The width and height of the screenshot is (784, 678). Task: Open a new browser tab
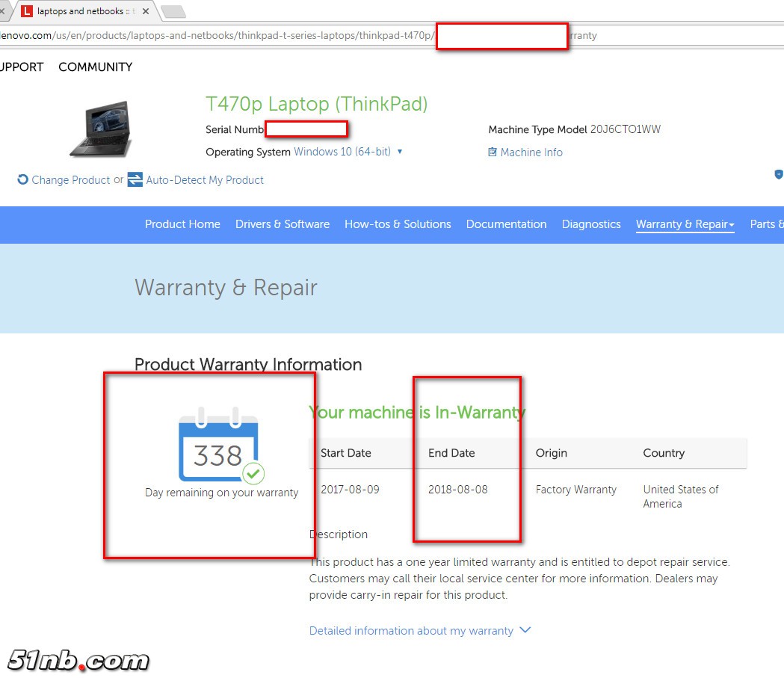[173, 11]
